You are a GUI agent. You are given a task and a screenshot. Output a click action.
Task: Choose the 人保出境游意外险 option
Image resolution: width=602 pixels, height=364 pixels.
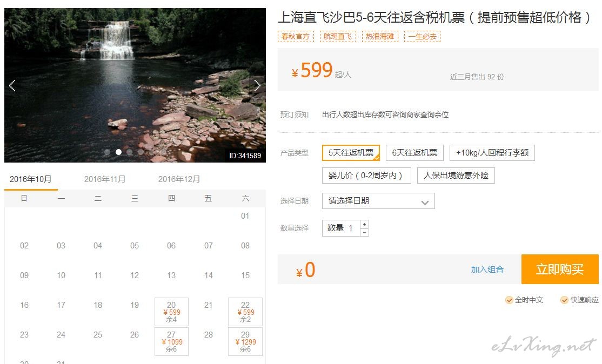click(x=456, y=176)
